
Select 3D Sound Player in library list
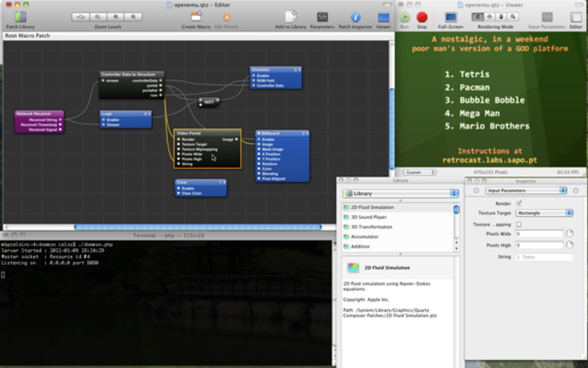(369, 217)
